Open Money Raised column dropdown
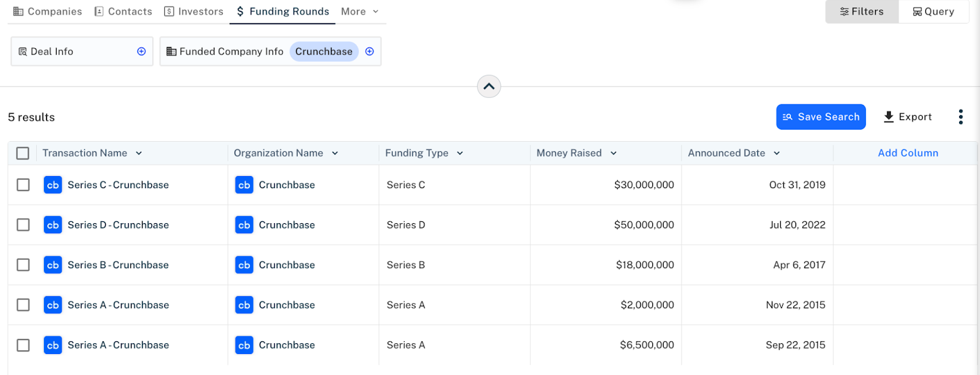The image size is (980, 375). point(613,153)
